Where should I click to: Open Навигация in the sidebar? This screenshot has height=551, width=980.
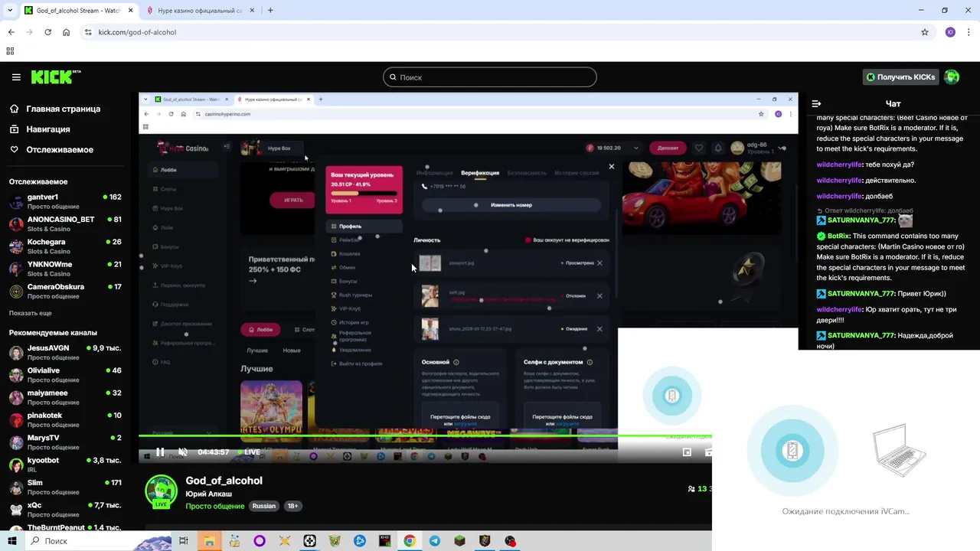[x=47, y=129]
